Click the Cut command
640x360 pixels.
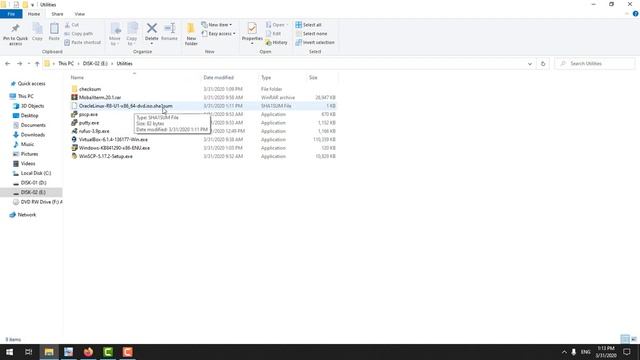(x=72, y=25)
